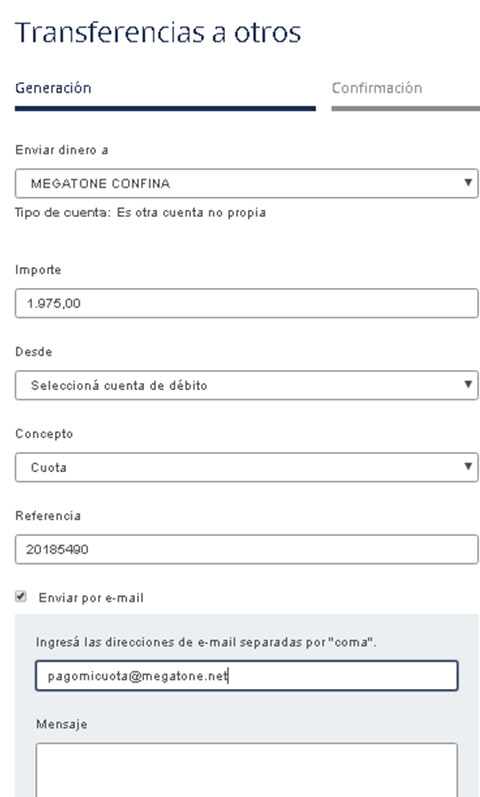Open the MEGATONE CONFINA recipient dropdown
Viewport: 480px width, 797px height.
pos(247,183)
